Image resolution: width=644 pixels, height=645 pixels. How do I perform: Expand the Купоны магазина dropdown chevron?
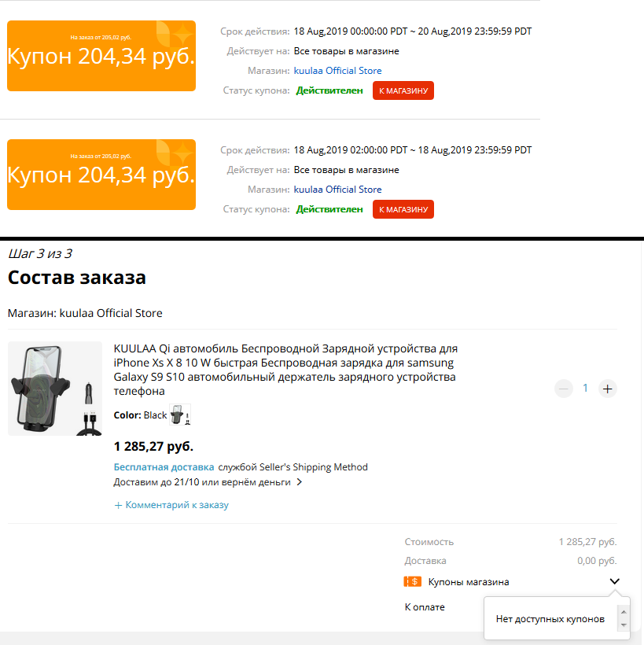click(x=614, y=581)
